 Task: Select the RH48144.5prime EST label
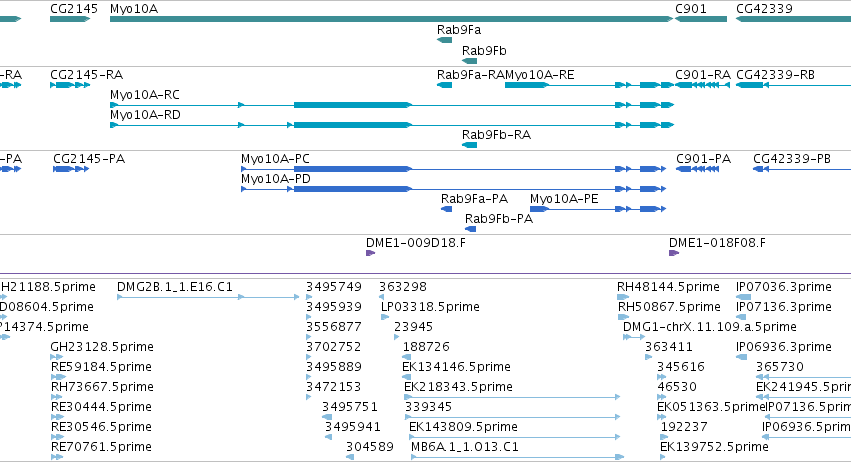point(668,287)
